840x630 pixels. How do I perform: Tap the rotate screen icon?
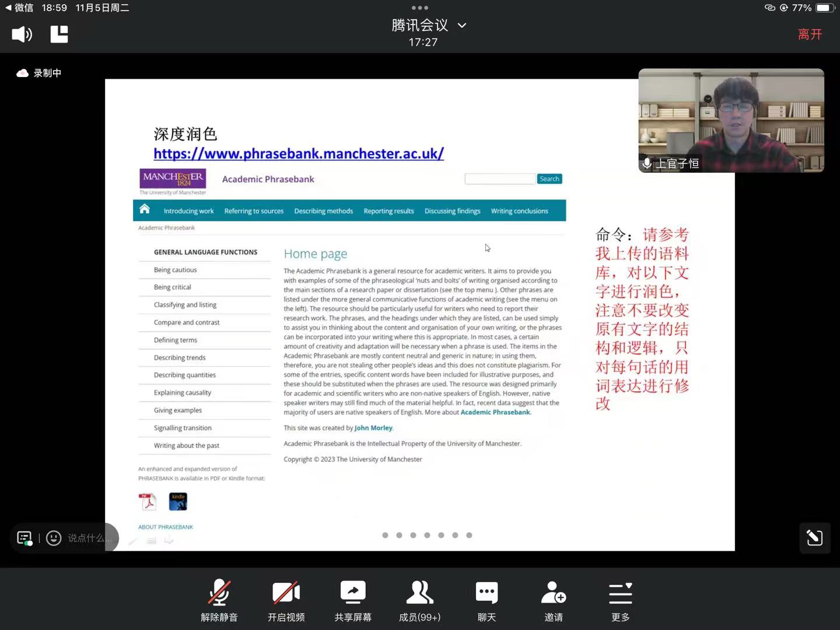(814, 538)
